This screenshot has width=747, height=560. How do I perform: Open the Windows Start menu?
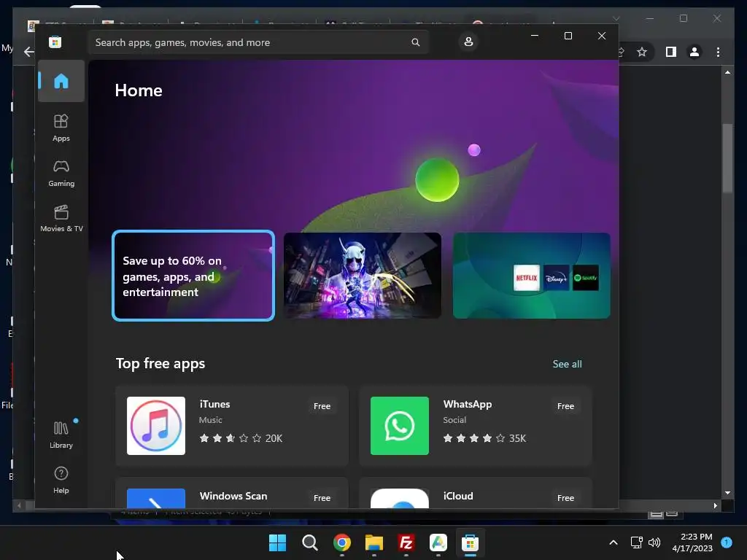(x=278, y=542)
